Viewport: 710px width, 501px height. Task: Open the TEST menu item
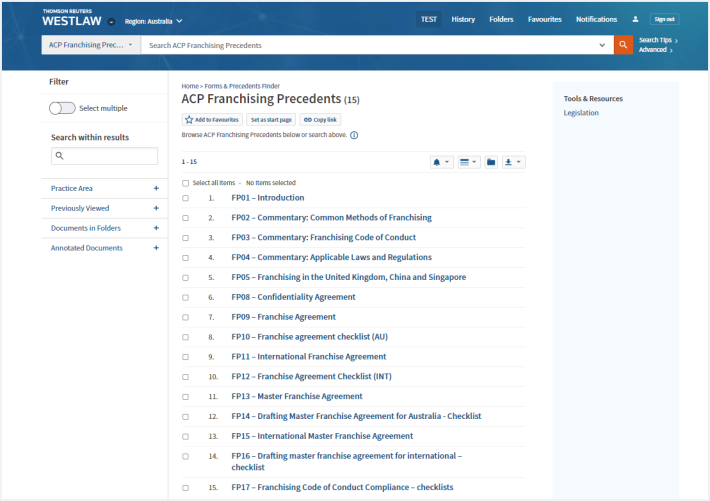coord(428,19)
